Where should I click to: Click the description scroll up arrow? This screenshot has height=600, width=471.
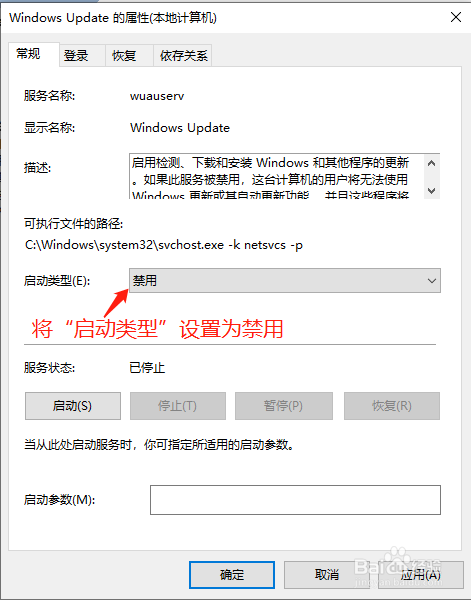coord(432,163)
